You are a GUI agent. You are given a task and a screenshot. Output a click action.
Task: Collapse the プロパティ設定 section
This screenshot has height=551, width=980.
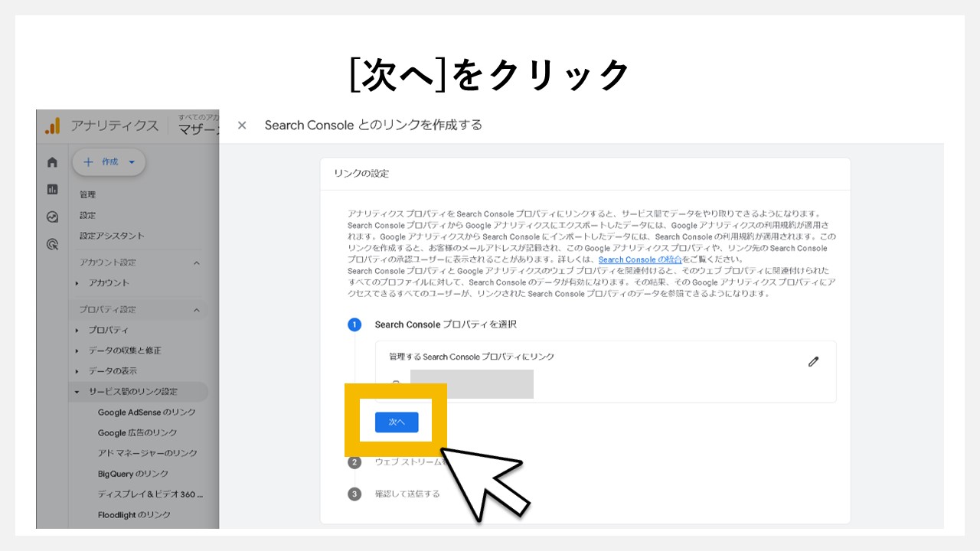click(x=197, y=309)
